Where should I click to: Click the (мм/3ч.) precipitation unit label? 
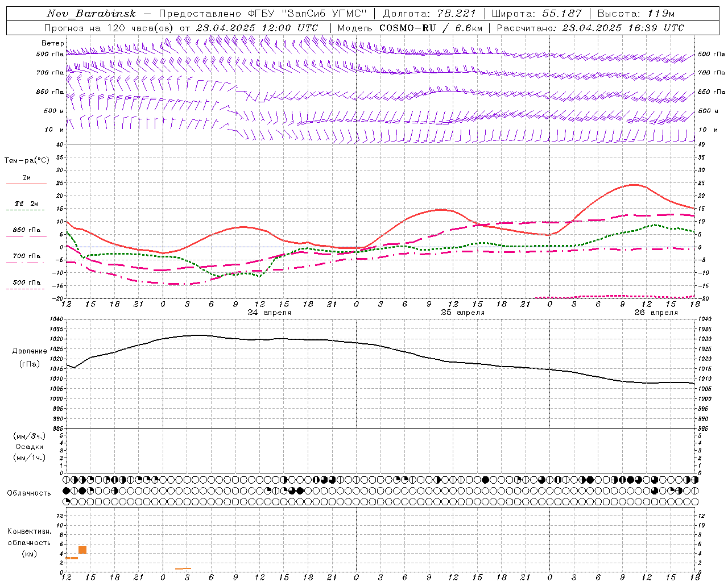click(x=30, y=436)
